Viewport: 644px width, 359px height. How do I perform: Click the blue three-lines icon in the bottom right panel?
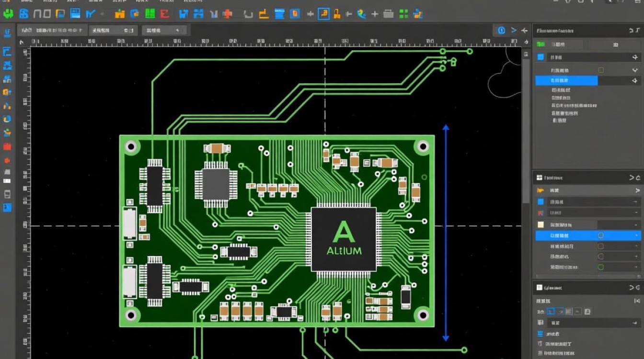(540, 334)
